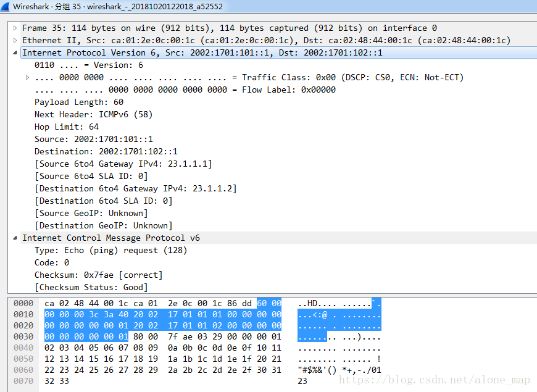Screen dimensions: 537x392
Task: Click the 80 00 bytes on row 0030
Action: (x=146, y=336)
